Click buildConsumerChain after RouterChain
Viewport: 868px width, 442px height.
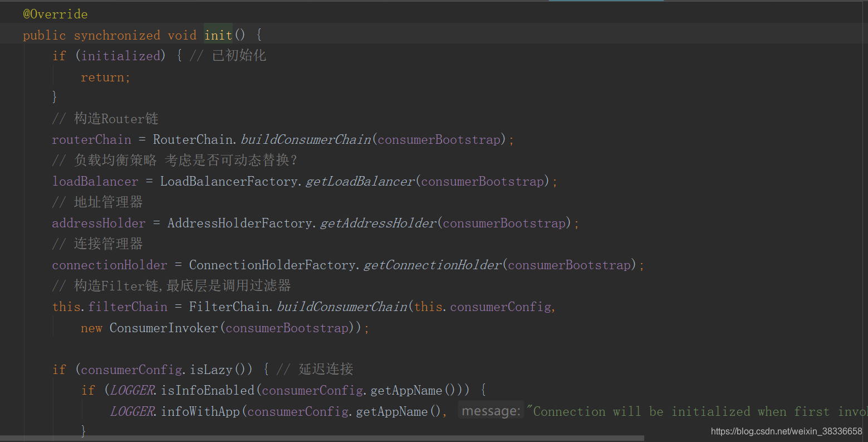(x=306, y=139)
